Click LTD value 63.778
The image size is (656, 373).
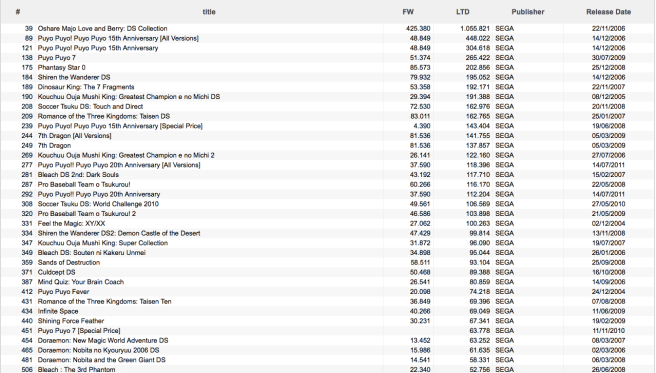tap(479, 331)
